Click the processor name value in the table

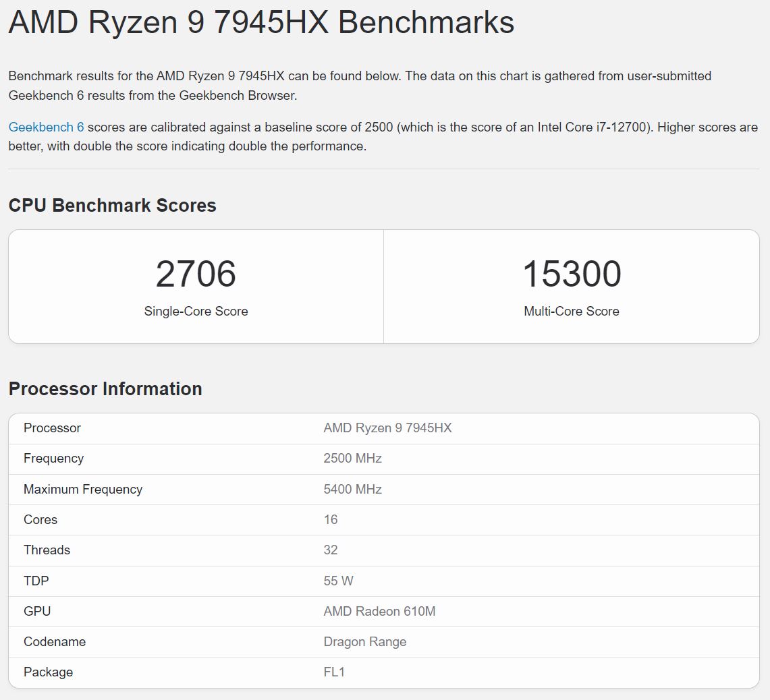coord(387,428)
